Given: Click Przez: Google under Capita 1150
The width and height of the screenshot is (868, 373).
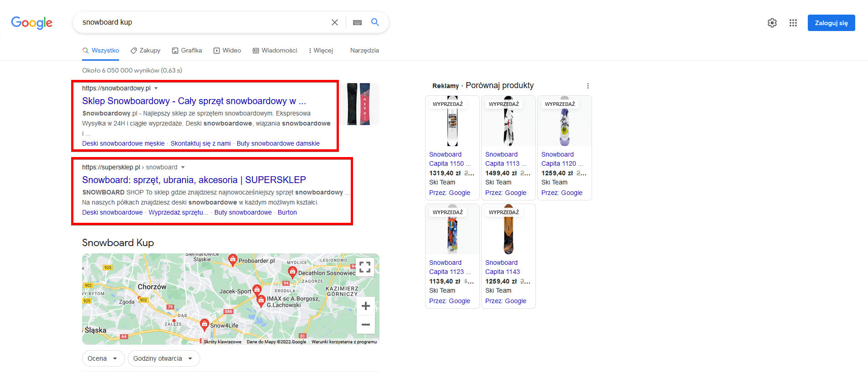Looking at the screenshot, I should (x=450, y=193).
